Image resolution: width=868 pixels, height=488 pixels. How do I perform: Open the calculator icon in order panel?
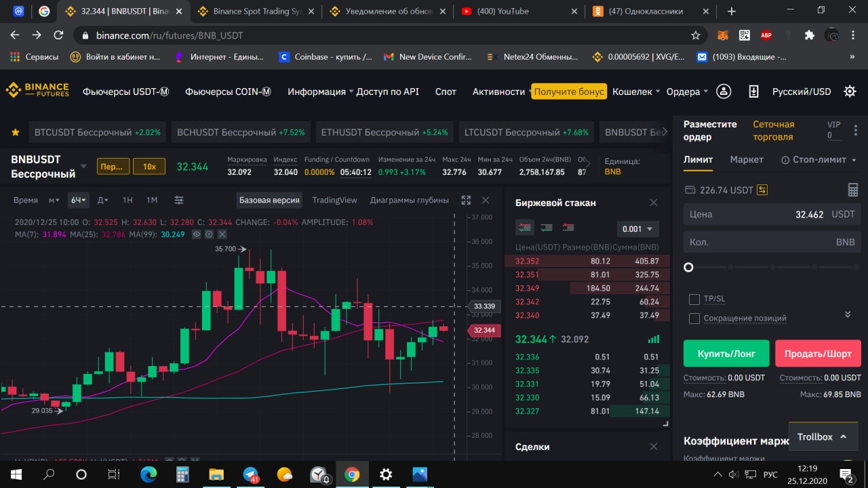click(x=853, y=190)
